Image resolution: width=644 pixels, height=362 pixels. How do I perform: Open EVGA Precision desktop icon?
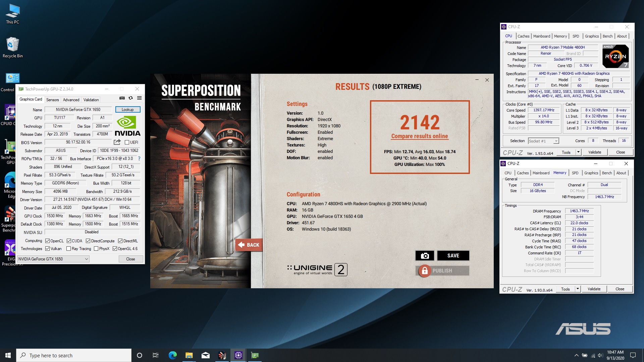10,253
